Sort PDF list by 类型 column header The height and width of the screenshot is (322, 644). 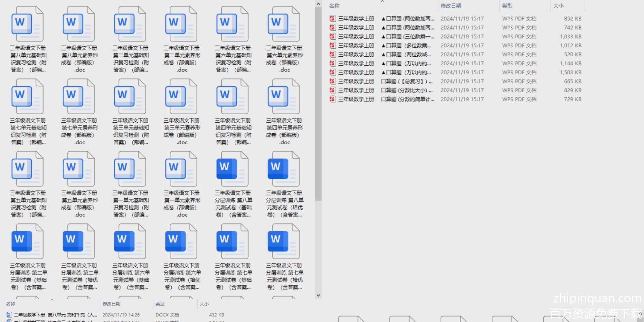507,6
